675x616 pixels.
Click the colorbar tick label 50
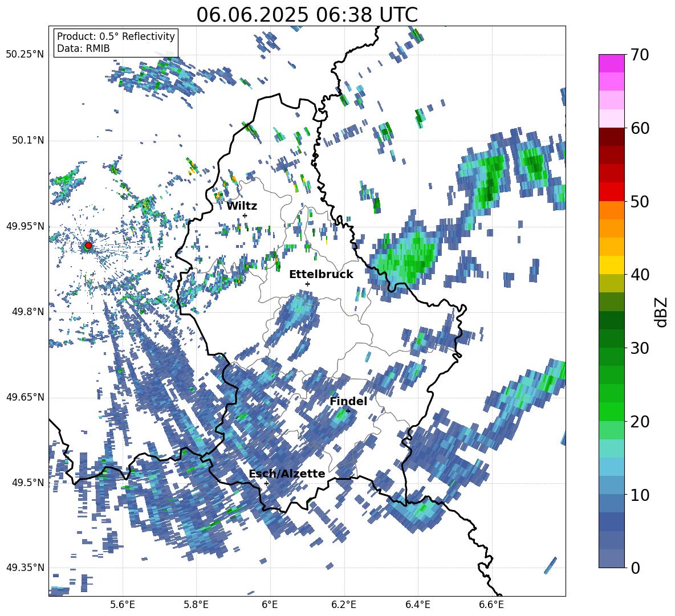pos(639,201)
